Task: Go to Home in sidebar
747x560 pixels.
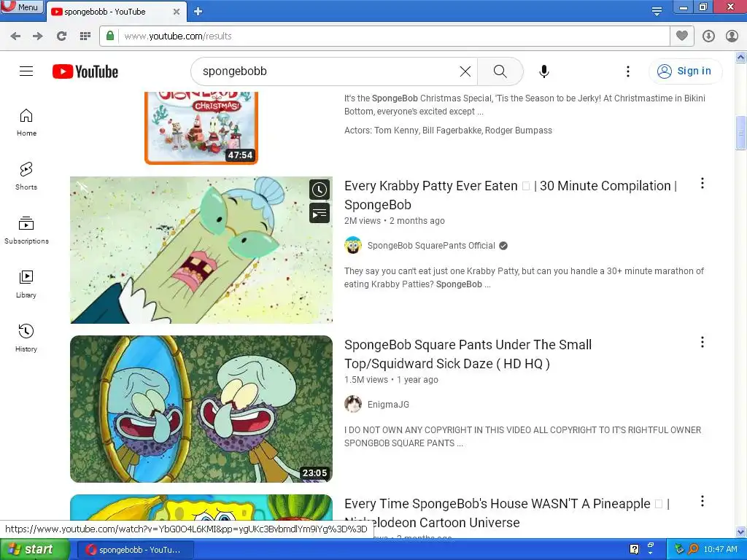Action: tap(26, 122)
